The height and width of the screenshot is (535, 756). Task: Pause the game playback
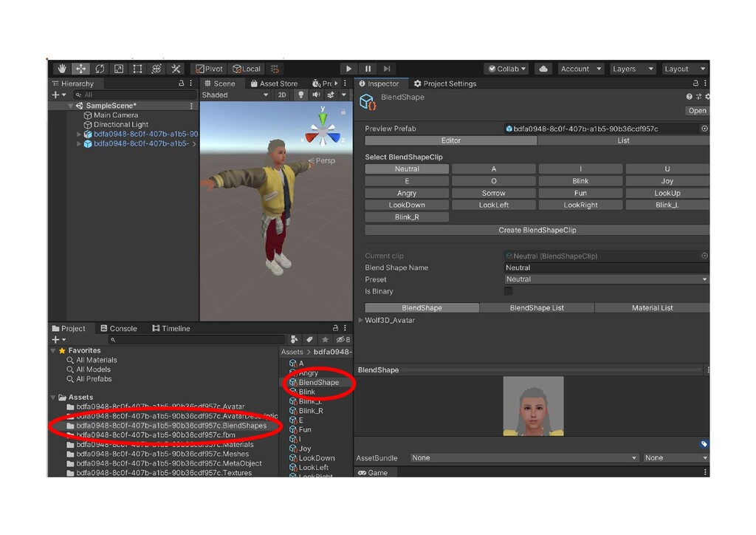[368, 69]
